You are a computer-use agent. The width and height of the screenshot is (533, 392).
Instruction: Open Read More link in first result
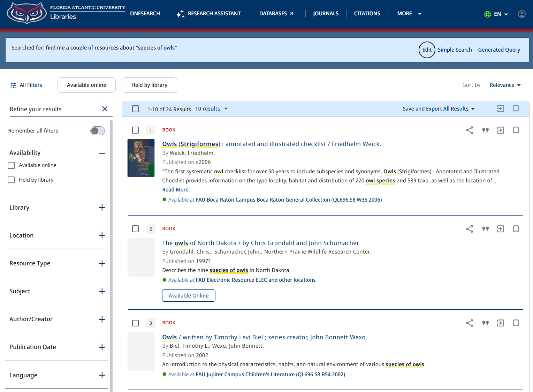pyautogui.click(x=175, y=190)
